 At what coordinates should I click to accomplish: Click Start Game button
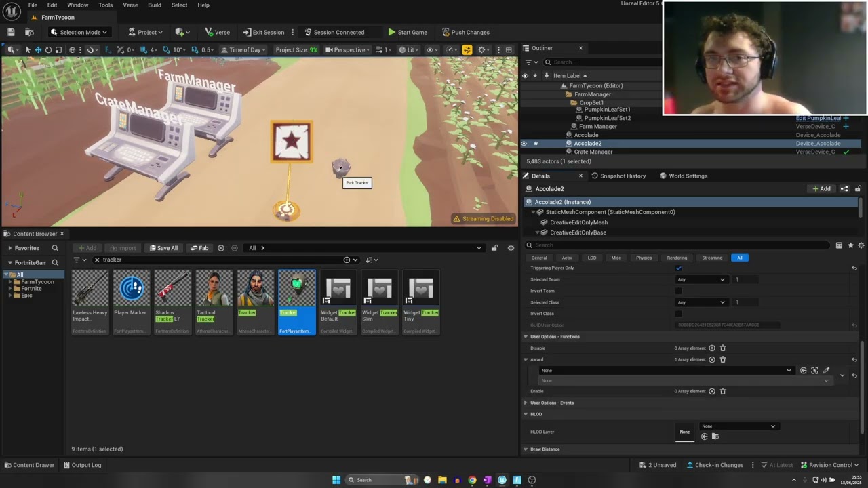coord(408,32)
